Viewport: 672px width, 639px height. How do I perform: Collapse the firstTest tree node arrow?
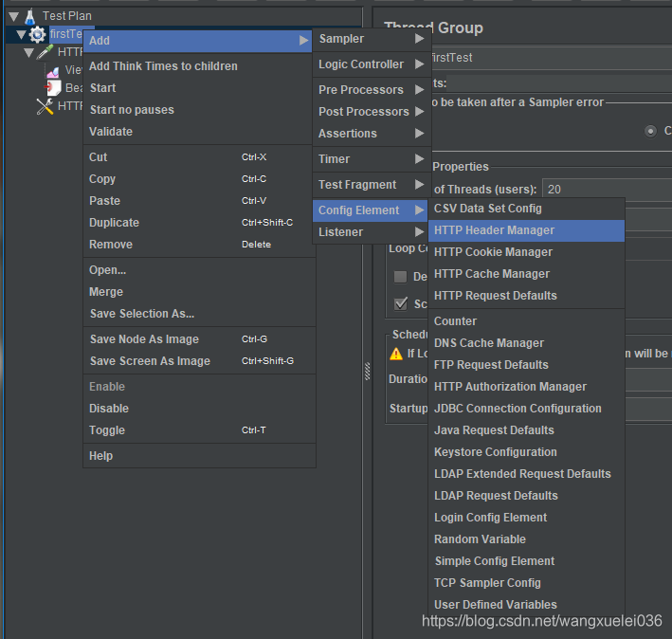[x=21, y=34]
